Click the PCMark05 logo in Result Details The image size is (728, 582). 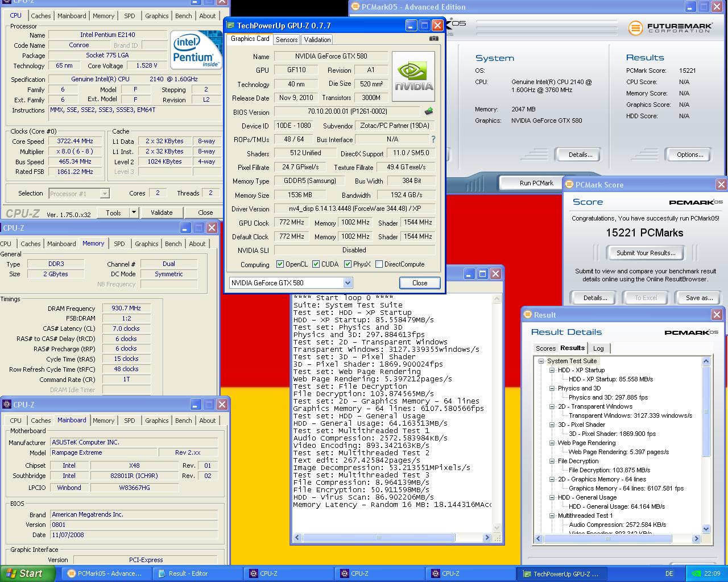pyautogui.click(x=691, y=332)
